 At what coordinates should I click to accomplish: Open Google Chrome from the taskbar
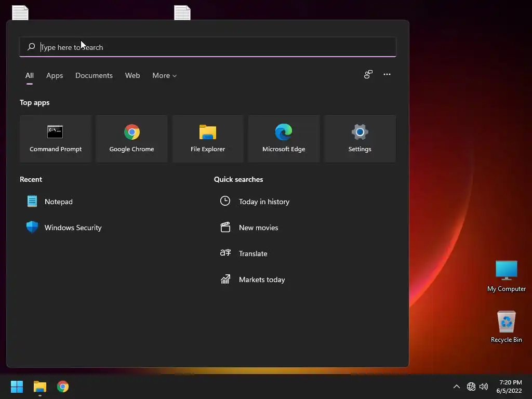pyautogui.click(x=63, y=387)
